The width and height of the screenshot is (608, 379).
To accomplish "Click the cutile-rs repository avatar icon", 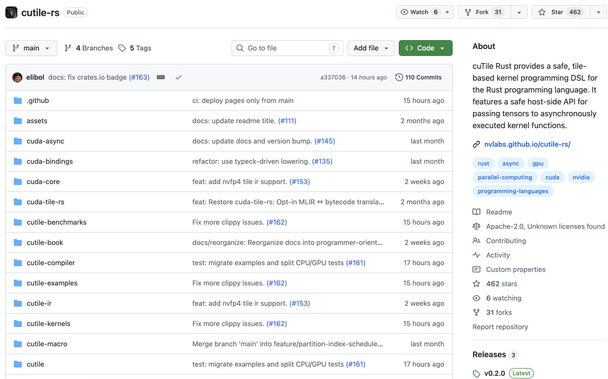I will tap(11, 12).
